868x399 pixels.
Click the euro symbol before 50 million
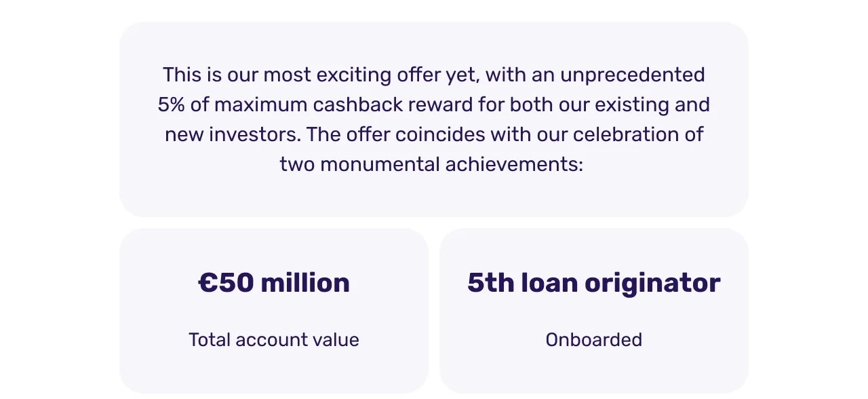(x=207, y=283)
